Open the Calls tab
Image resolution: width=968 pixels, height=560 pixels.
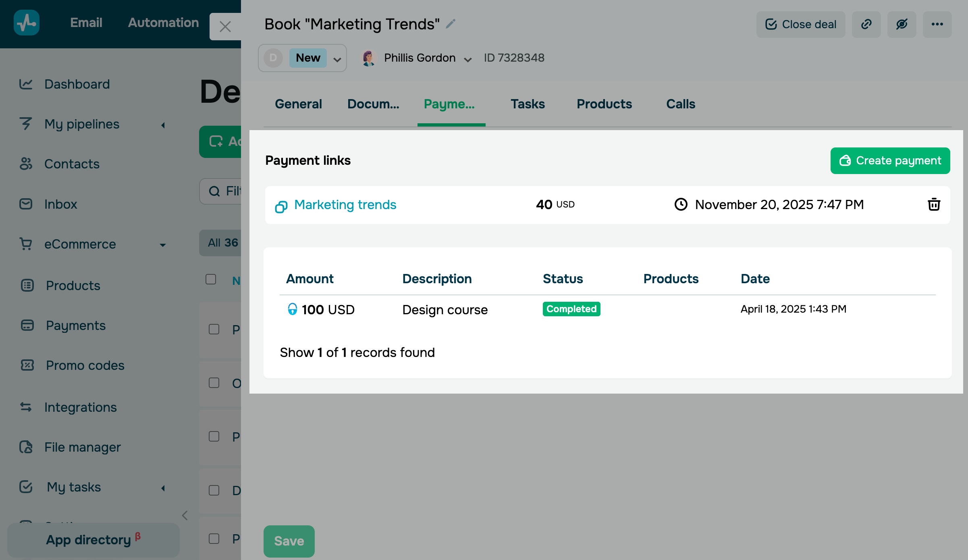point(680,104)
